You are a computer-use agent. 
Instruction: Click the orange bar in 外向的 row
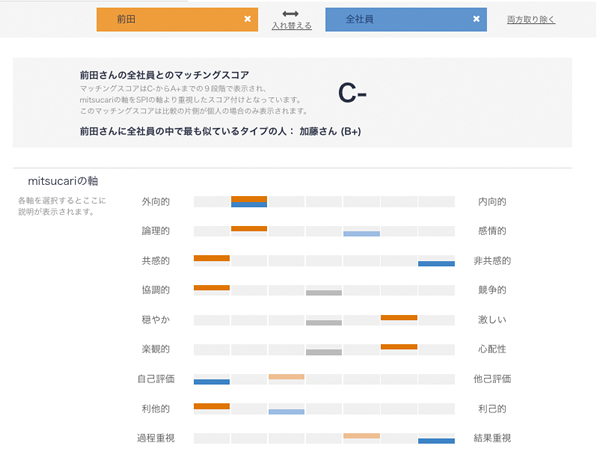pos(249,199)
